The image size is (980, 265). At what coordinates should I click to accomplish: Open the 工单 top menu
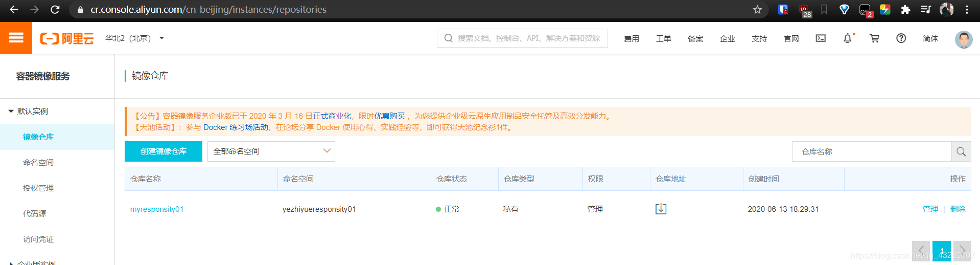663,38
